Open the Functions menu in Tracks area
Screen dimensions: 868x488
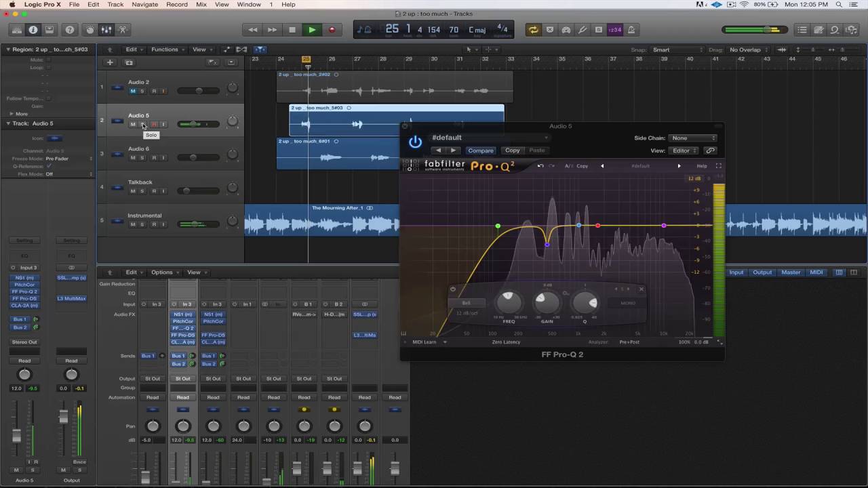(167, 49)
